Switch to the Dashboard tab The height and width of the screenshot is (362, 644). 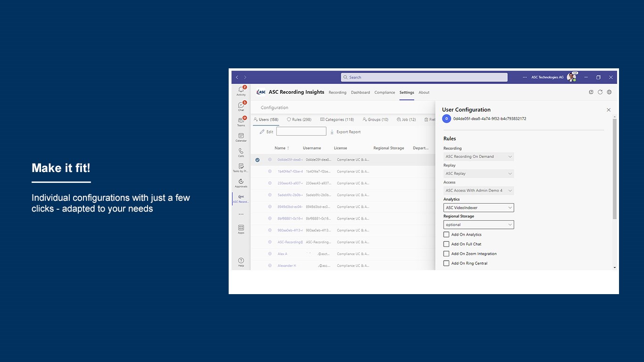(x=360, y=92)
